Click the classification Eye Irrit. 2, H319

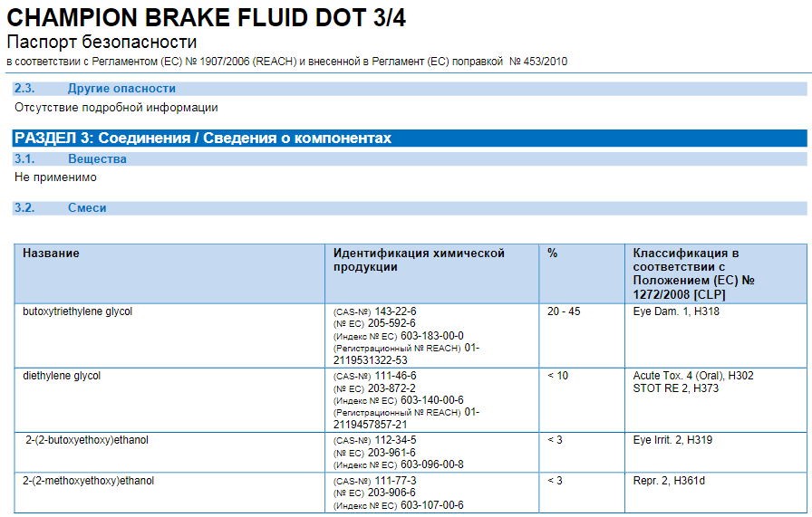click(672, 440)
